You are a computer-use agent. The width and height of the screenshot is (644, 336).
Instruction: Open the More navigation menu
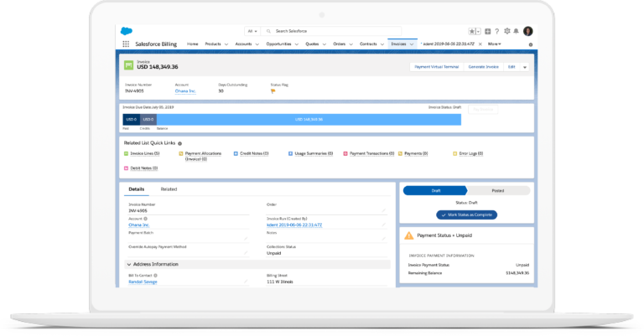point(494,44)
